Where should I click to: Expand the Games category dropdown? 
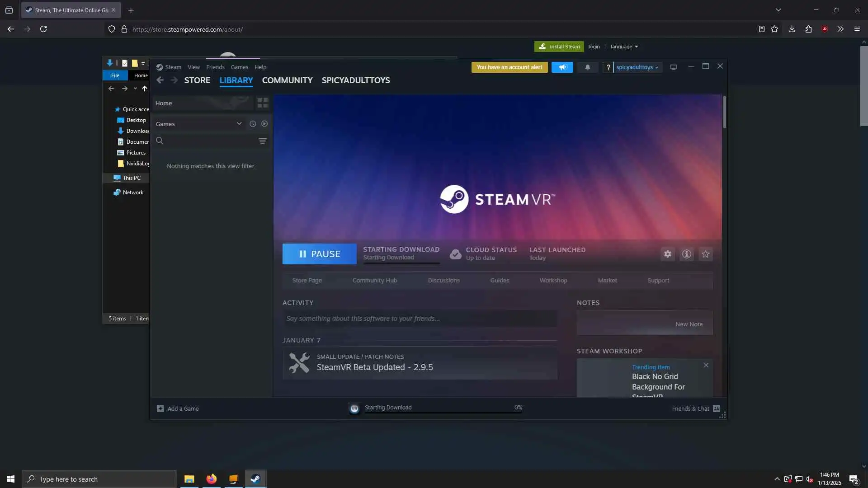239,124
